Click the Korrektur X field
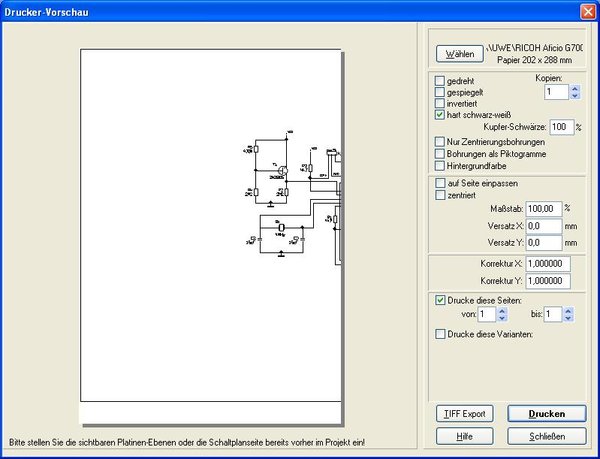Image resolution: width=600 pixels, height=459 pixels. tap(548, 264)
